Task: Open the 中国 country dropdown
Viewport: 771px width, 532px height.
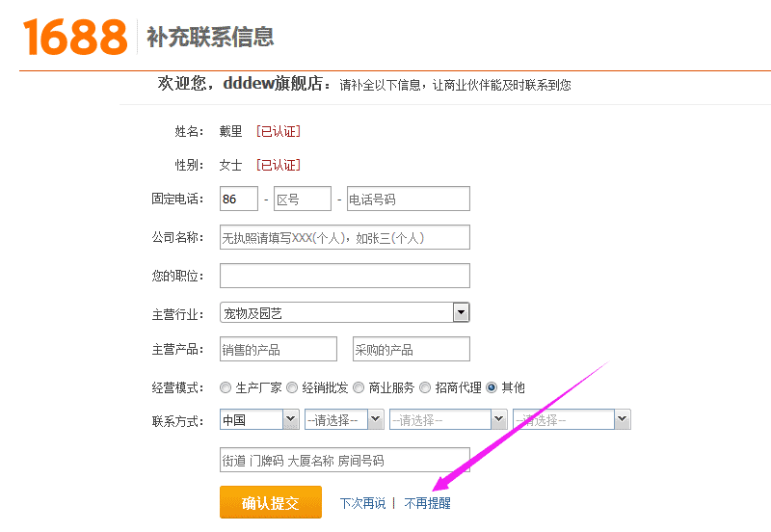Action: pos(259,420)
